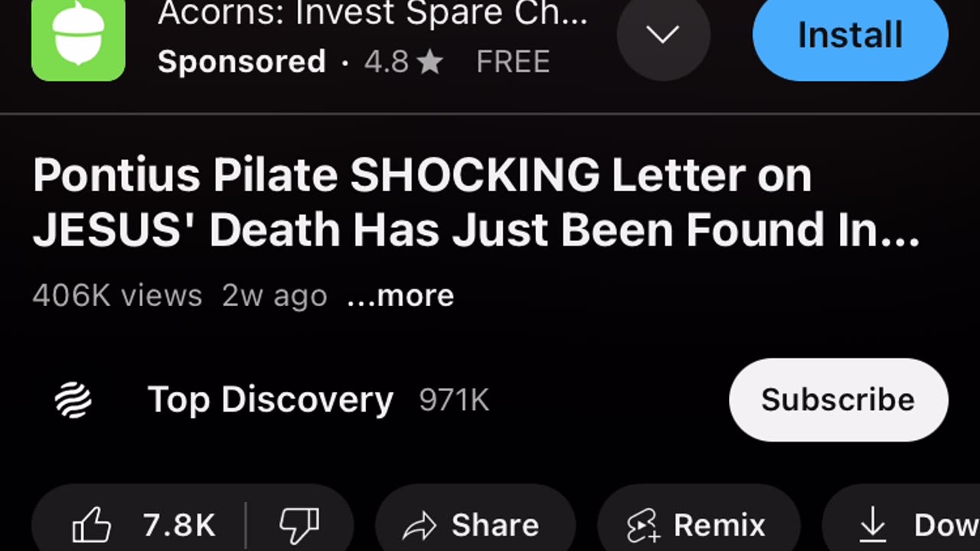The image size is (980, 551).
Task: Open the Acorns: Invest Spare Change ad title
Action: click(372, 14)
